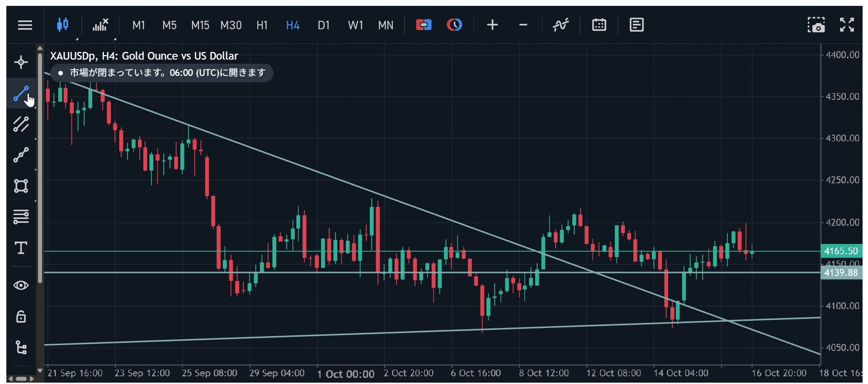The width and height of the screenshot is (868, 384).
Task: Switch to M30 timeframe
Action: coord(231,25)
